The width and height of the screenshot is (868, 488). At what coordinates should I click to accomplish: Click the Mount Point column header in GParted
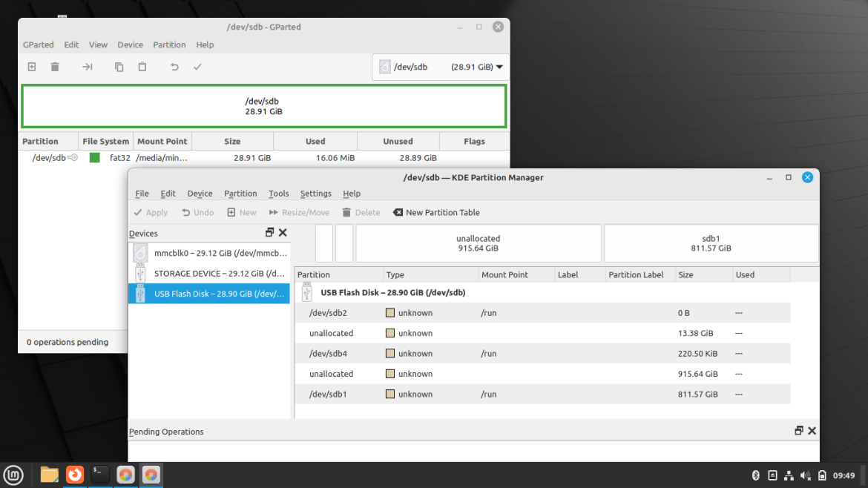[x=162, y=141]
